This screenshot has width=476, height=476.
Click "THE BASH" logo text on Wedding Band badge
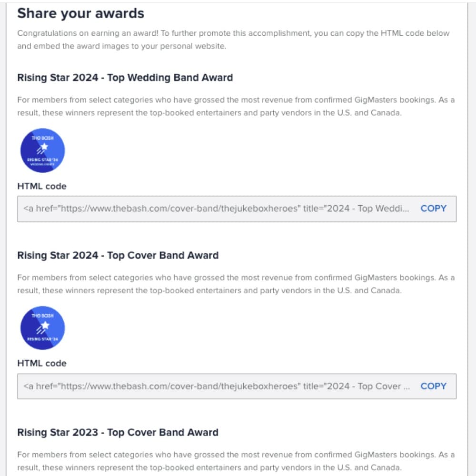42,138
